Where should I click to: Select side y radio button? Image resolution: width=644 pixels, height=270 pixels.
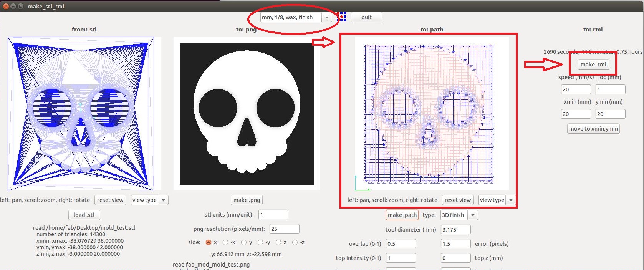244,242
